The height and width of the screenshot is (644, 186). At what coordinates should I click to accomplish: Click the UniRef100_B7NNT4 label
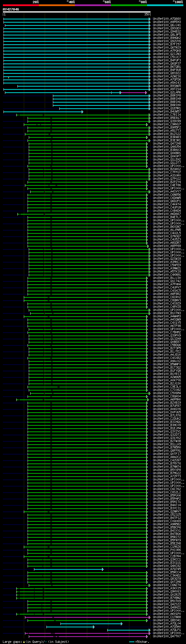167,467
